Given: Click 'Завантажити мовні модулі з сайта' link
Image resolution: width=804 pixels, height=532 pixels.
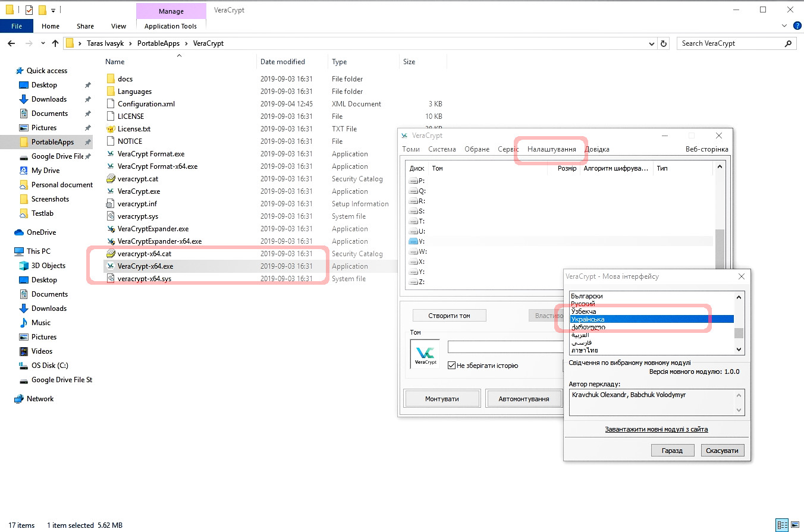Looking at the screenshot, I should tap(657, 429).
